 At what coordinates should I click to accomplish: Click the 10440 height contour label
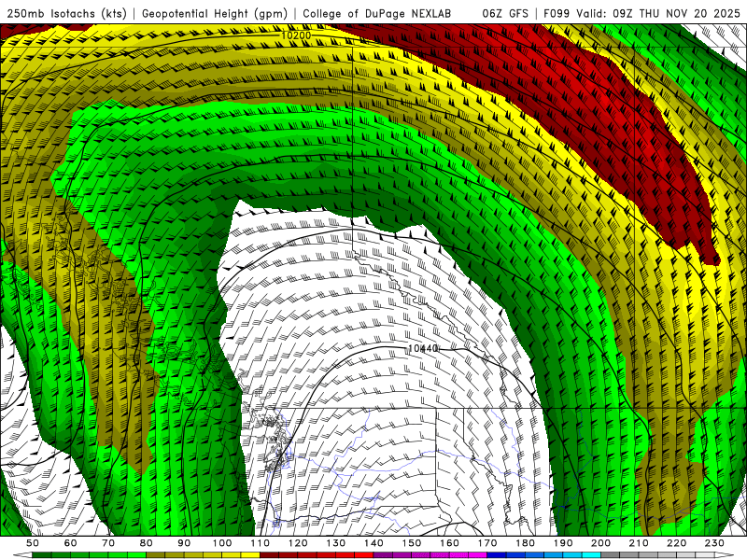pyautogui.click(x=423, y=348)
